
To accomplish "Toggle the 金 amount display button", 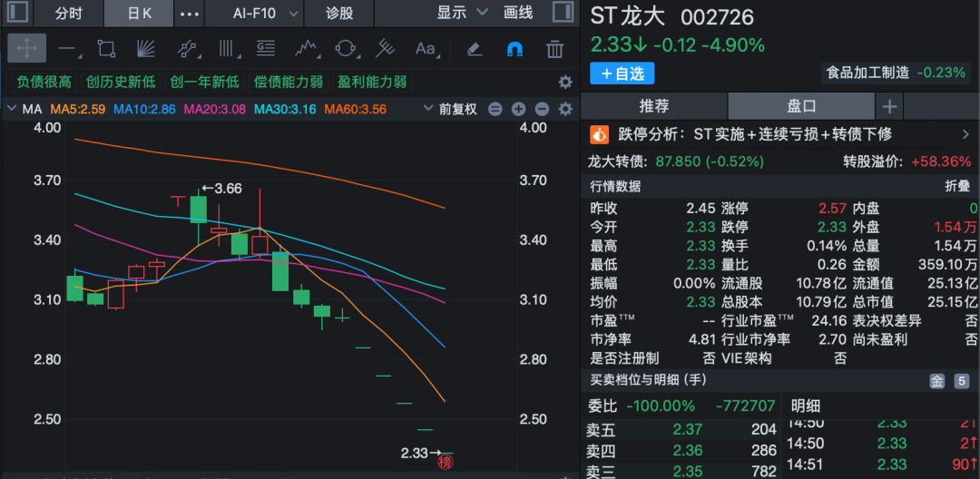I will coord(936,381).
